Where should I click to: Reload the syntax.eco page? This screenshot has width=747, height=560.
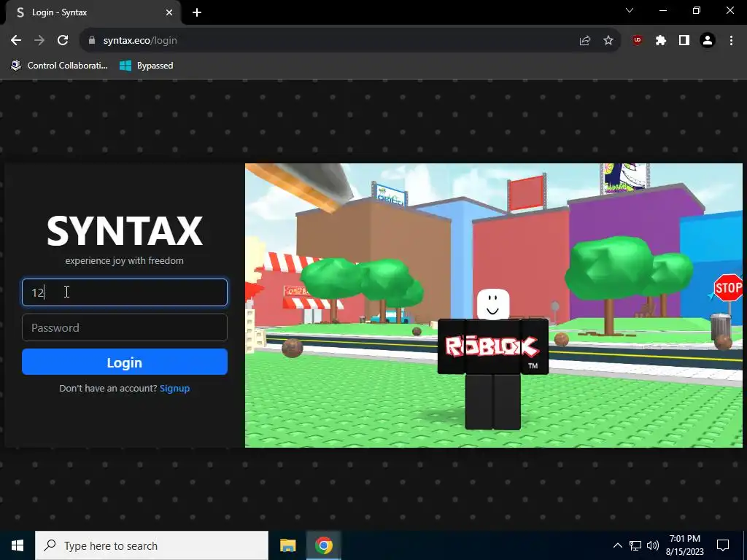point(63,41)
